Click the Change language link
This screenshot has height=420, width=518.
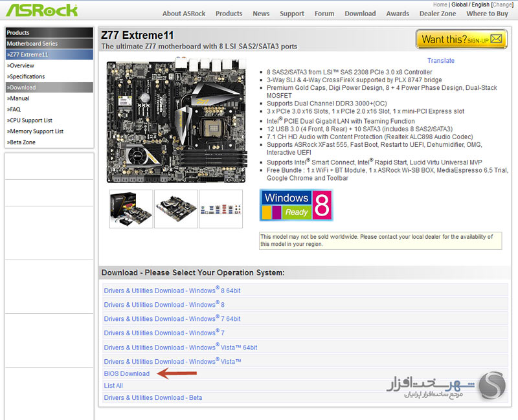click(502, 5)
